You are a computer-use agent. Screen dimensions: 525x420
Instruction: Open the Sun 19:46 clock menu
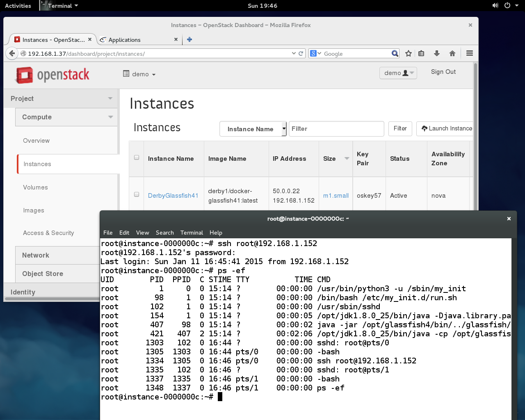262,5
